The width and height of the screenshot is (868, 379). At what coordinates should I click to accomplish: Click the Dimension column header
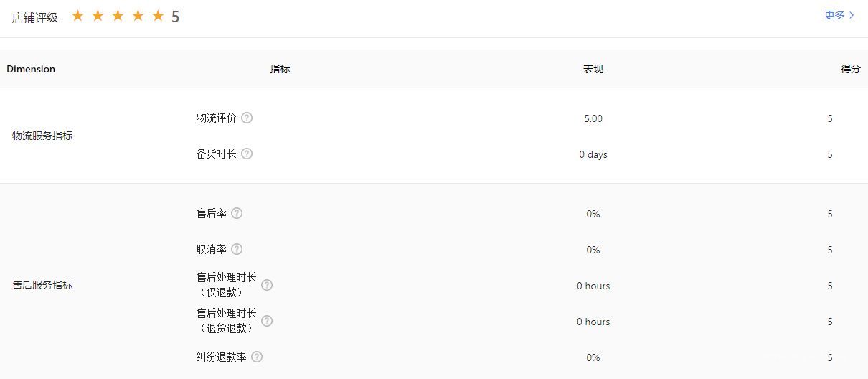(x=31, y=70)
